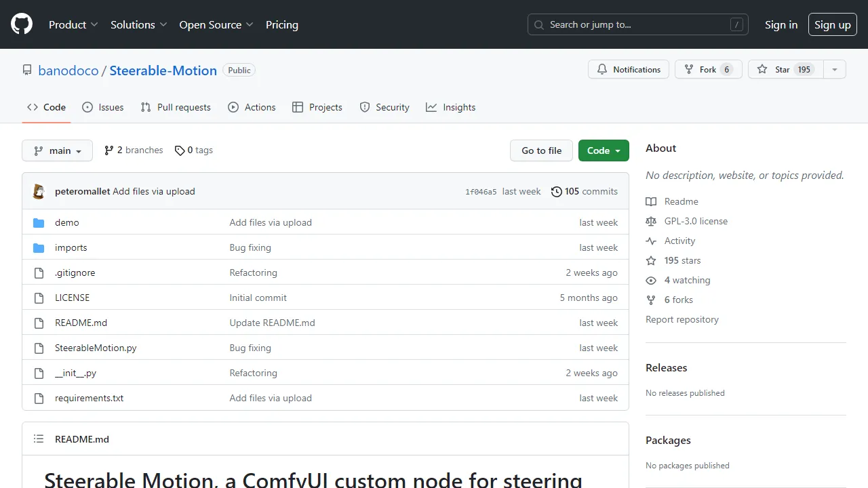Open the Pricing page
This screenshot has width=868, height=488.
point(282,24)
